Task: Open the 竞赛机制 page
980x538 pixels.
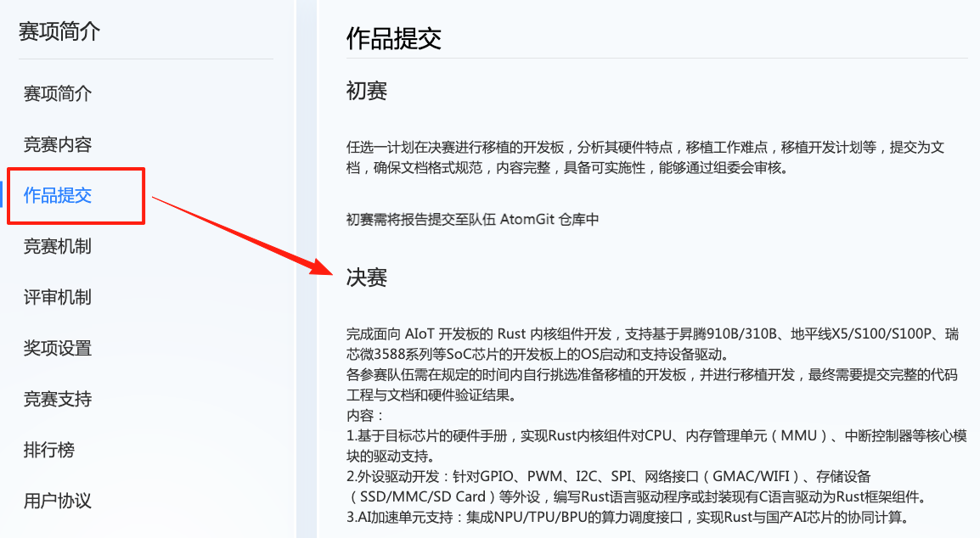Action: click(x=58, y=246)
